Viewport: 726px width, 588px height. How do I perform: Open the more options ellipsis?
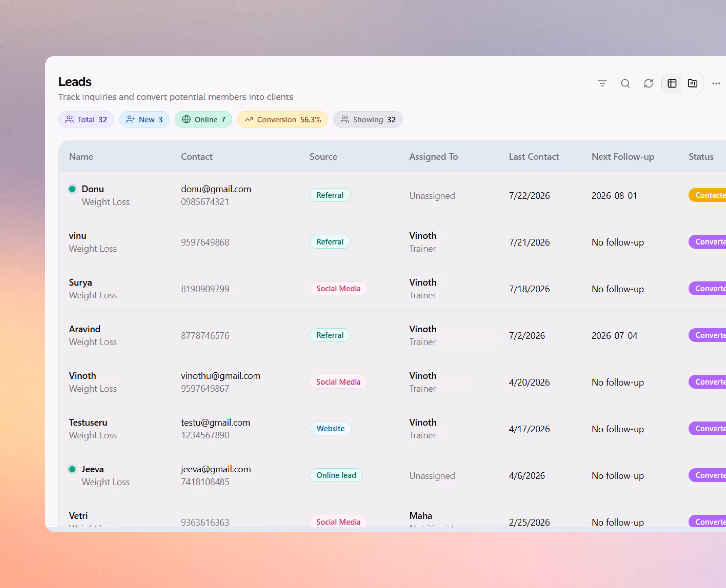(716, 83)
